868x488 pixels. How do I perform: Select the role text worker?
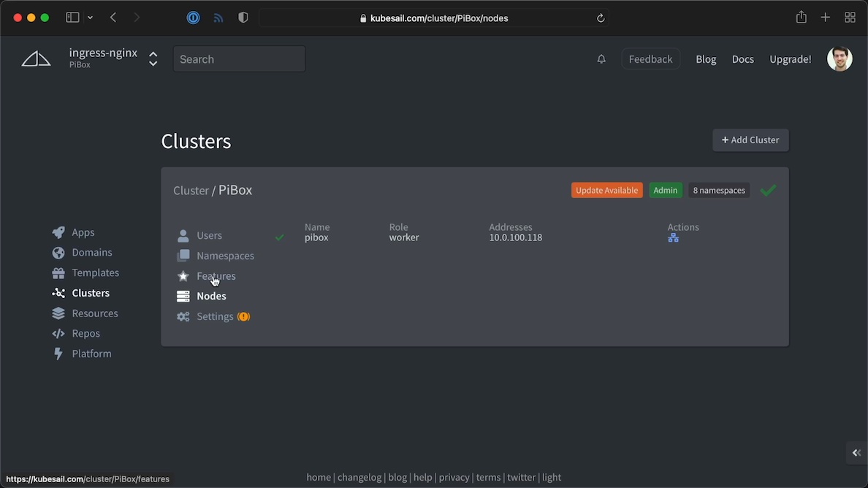[x=403, y=237]
